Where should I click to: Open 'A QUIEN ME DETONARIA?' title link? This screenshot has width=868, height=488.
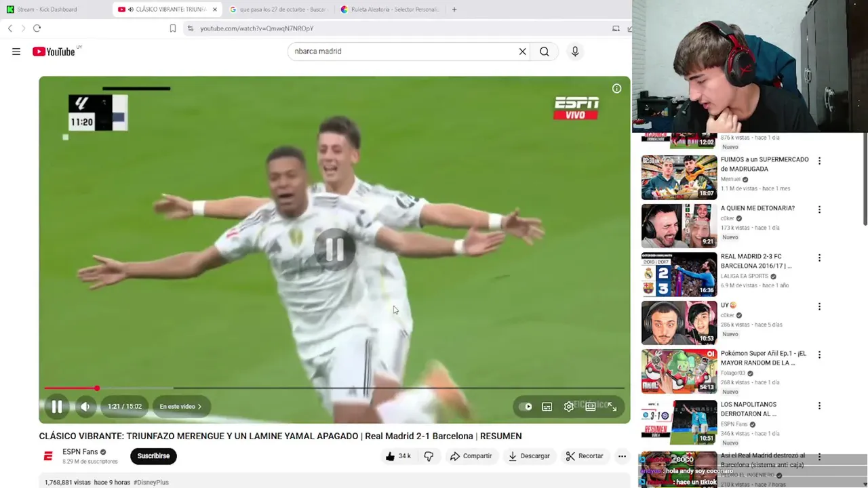coord(757,208)
